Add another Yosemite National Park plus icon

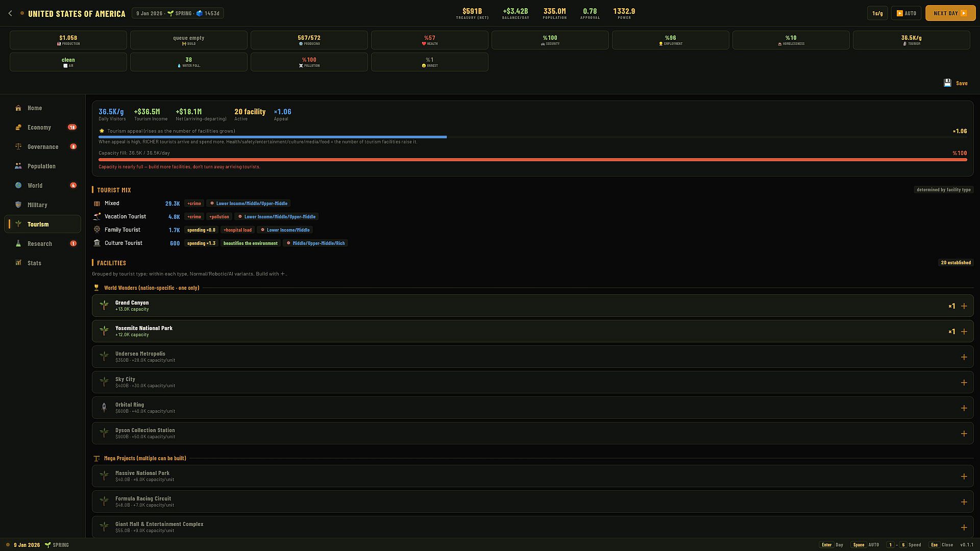click(x=964, y=332)
